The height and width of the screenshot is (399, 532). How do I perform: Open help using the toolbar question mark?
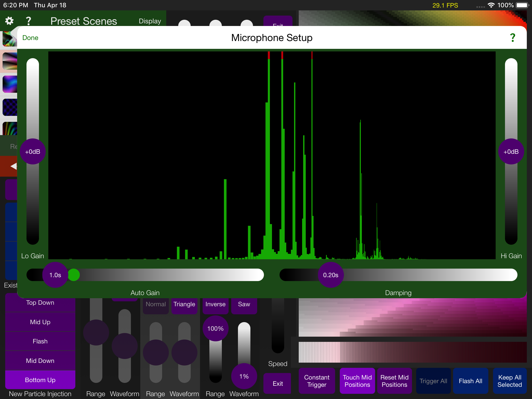coord(29,21)
